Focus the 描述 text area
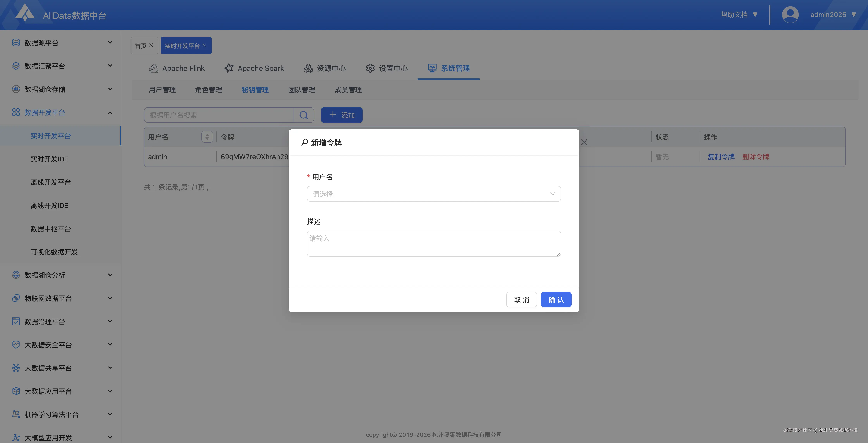This screenshot has width=868, height=443. coord(434,243)
